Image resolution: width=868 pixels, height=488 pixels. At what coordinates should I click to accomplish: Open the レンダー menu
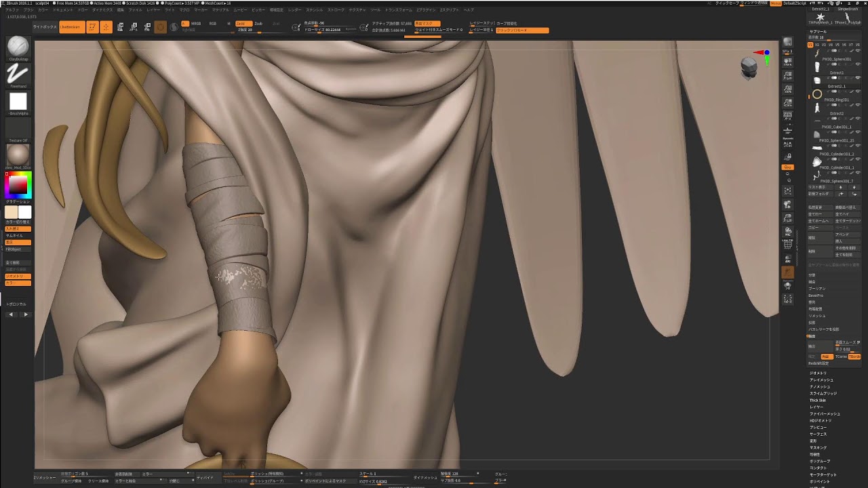point(294,10)
